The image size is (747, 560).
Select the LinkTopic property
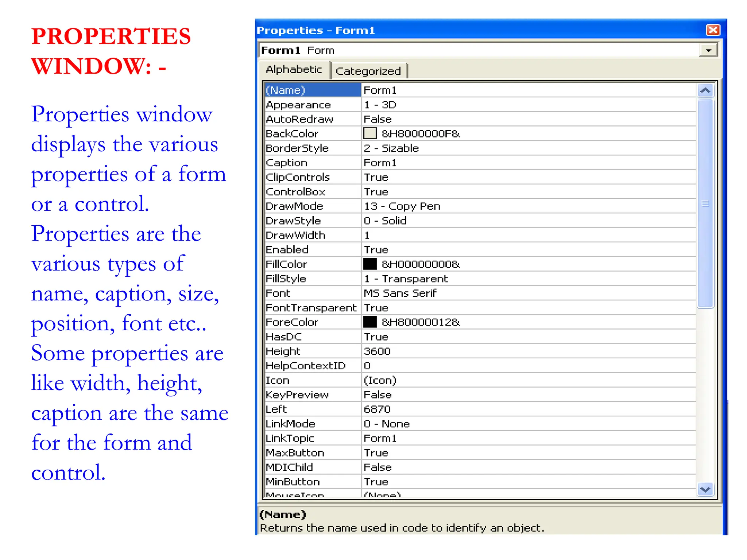(x=313, y=438)
